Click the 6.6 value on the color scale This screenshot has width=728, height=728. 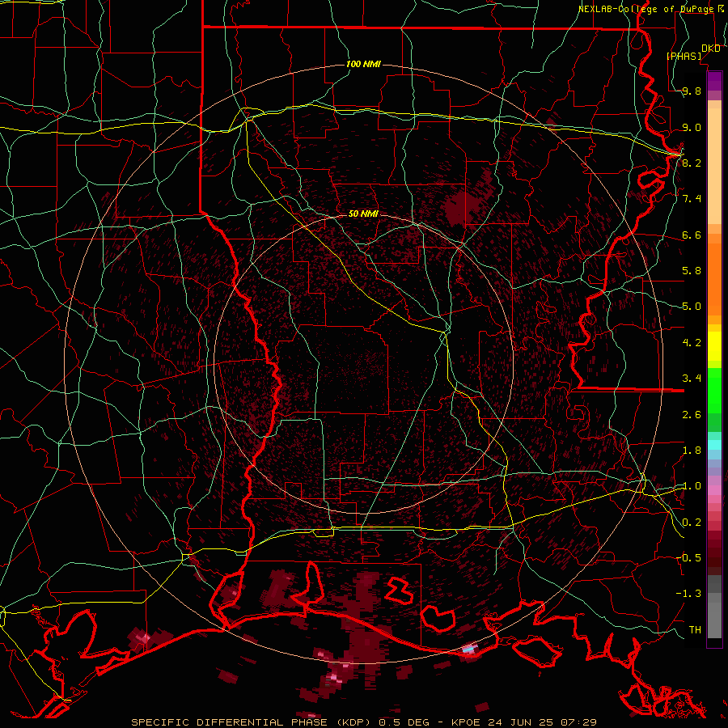692,235
